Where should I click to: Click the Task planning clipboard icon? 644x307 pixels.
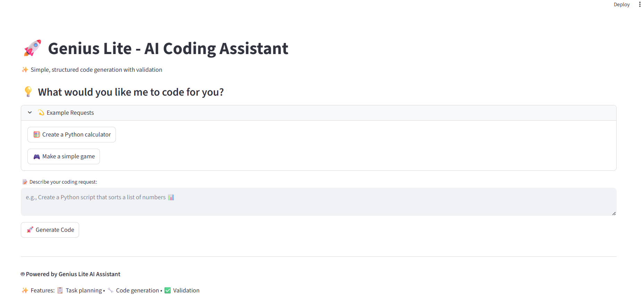click(60, 290)
